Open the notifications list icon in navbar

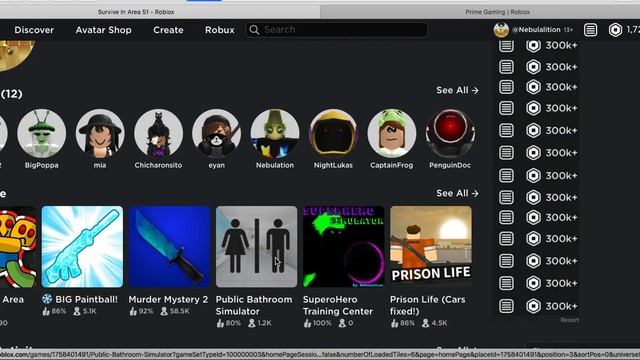pyautogui.click(x=590, y=30)
